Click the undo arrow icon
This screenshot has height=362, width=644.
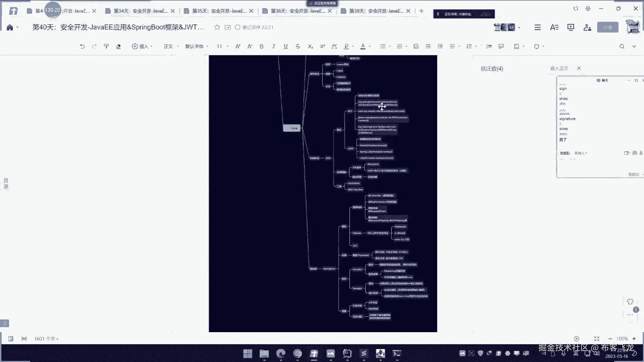(82, 47)
